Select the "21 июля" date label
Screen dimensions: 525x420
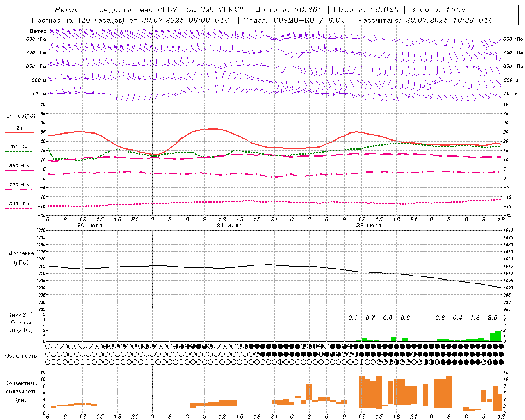pyautogui.click(x=229, y=226)
